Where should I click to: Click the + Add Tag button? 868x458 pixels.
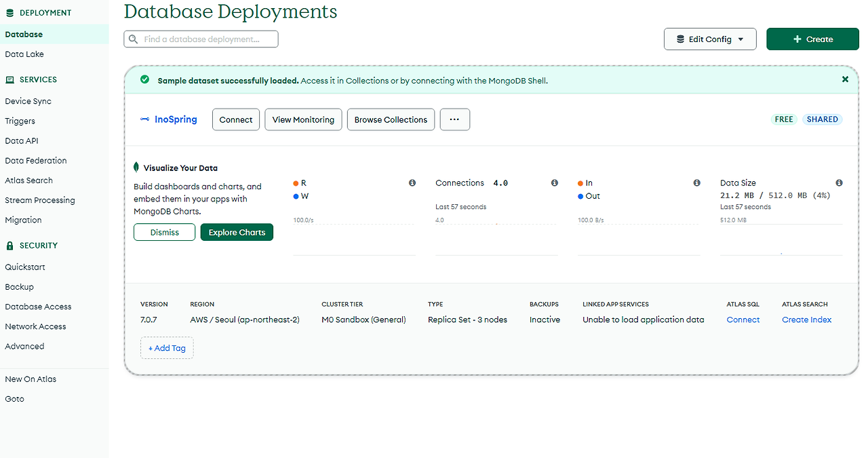coord(167,348)
